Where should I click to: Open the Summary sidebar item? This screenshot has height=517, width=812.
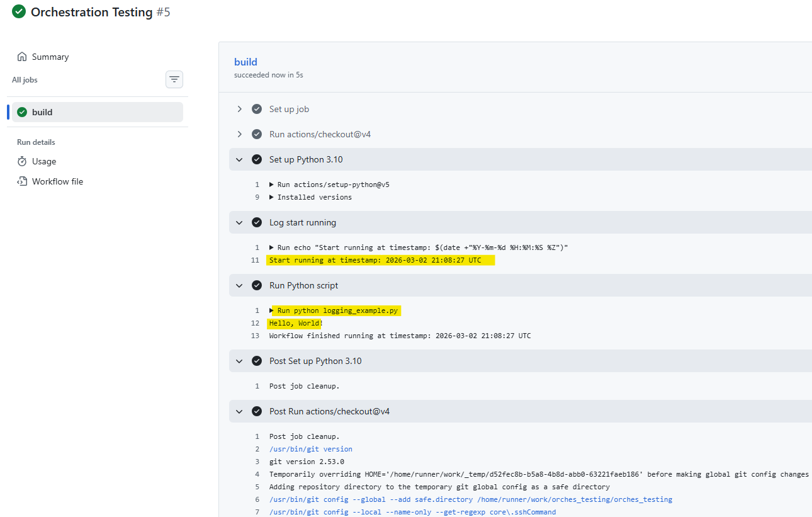[50, 57]
